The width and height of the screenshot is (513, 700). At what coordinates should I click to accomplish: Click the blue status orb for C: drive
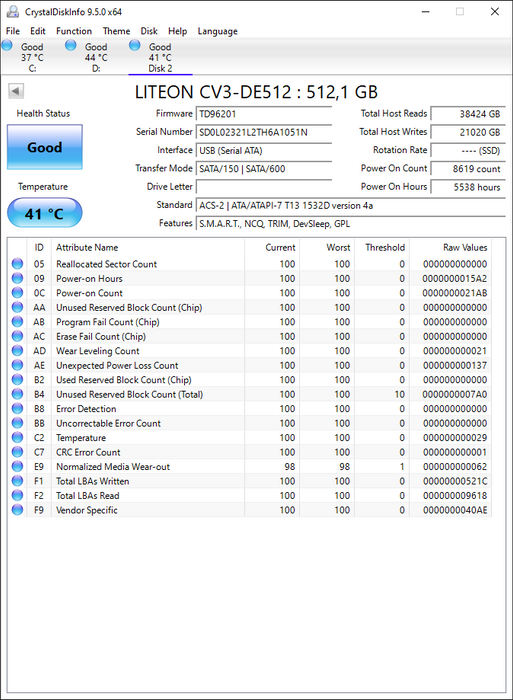tap(7, 45)
